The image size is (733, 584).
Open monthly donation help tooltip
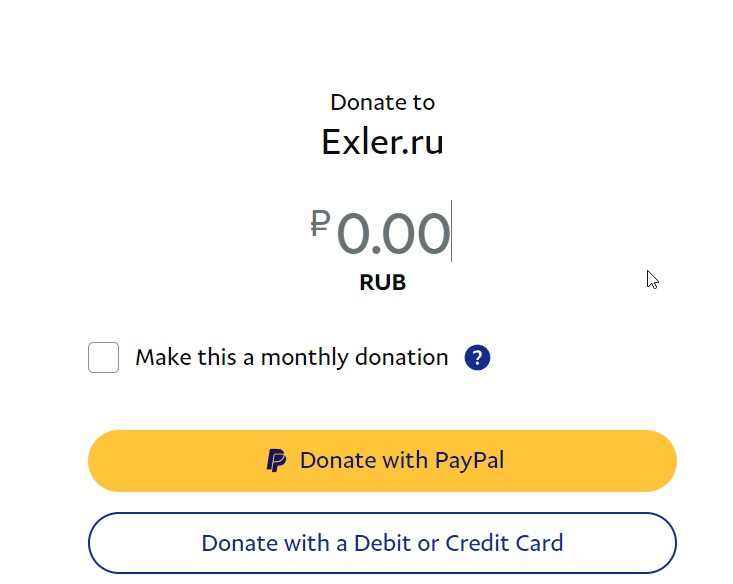pos(477,358)
